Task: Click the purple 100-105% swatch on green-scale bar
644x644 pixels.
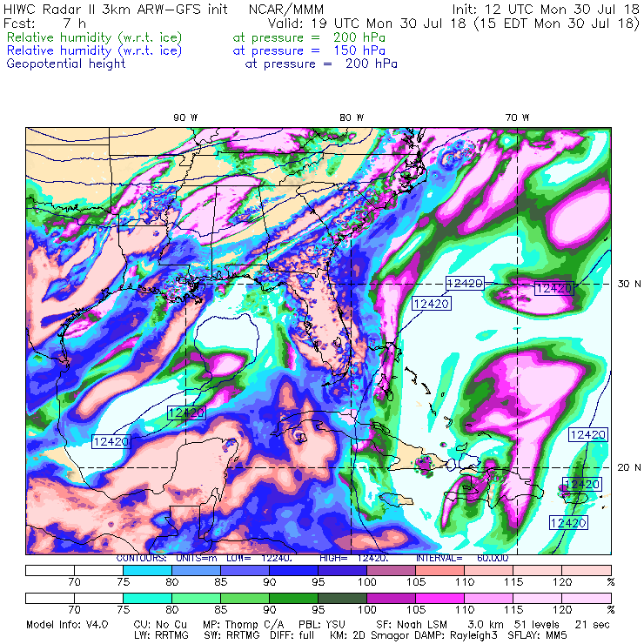Action: click(391, 598)
